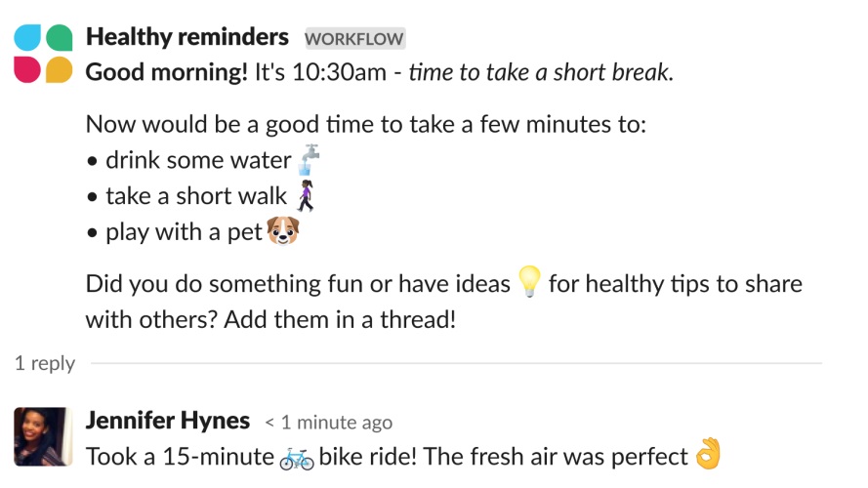Click the Jennifer Hynes name
The width and height of the screenshot is (868, 488).
168,421
